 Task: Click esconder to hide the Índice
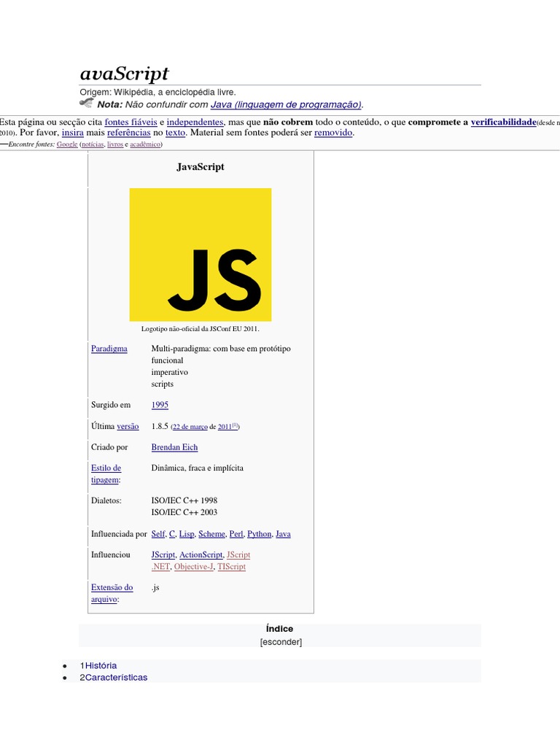pyautogui.click(x=281, y=642)
